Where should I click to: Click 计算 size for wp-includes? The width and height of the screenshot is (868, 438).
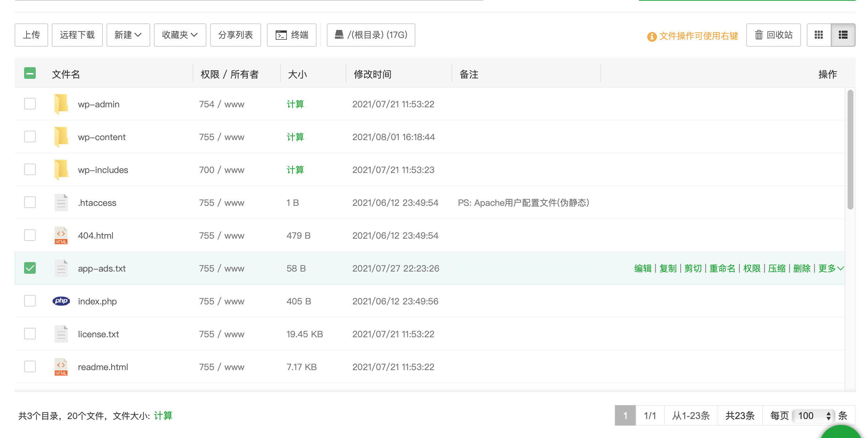pyautogui.click(x=295, y=170)
